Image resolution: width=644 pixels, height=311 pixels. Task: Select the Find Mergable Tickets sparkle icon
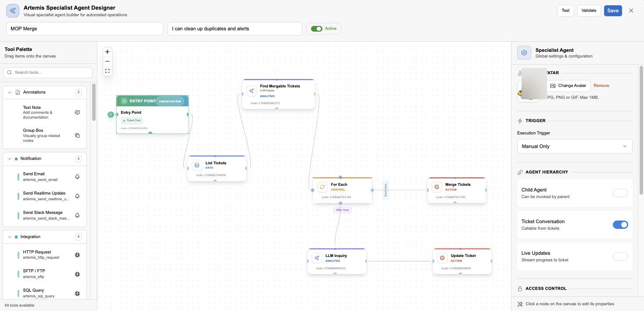(x=251, y=90)
